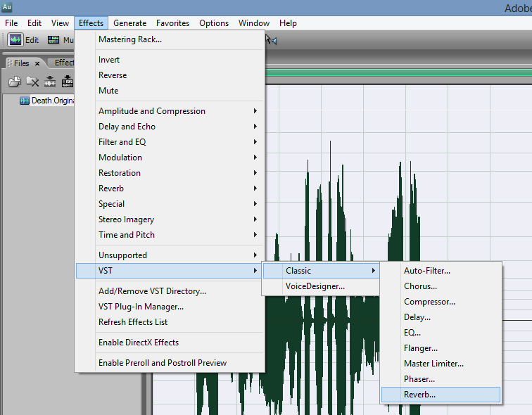The height and width of the screenshot is (415, 532).
Task: Open Compressor classic VST effect
Action: [x=441, y=302]
